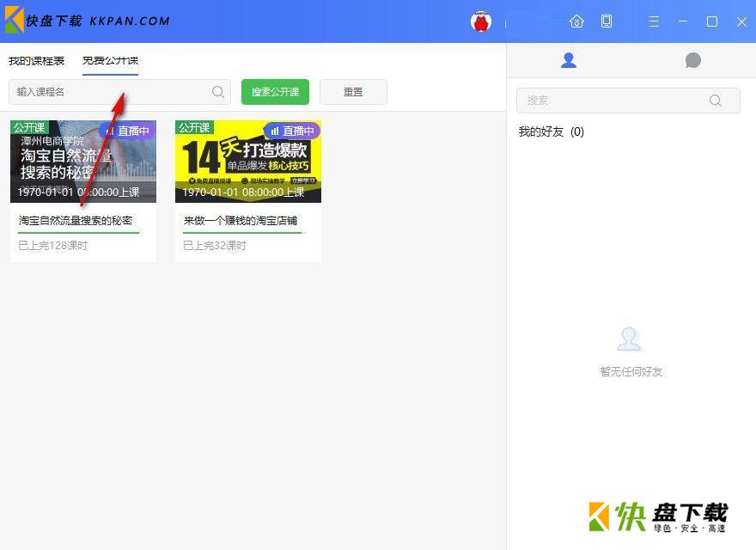Open the hamburger menu in title bar
Screen dimensions: 756x550
(x=653, y=21)
